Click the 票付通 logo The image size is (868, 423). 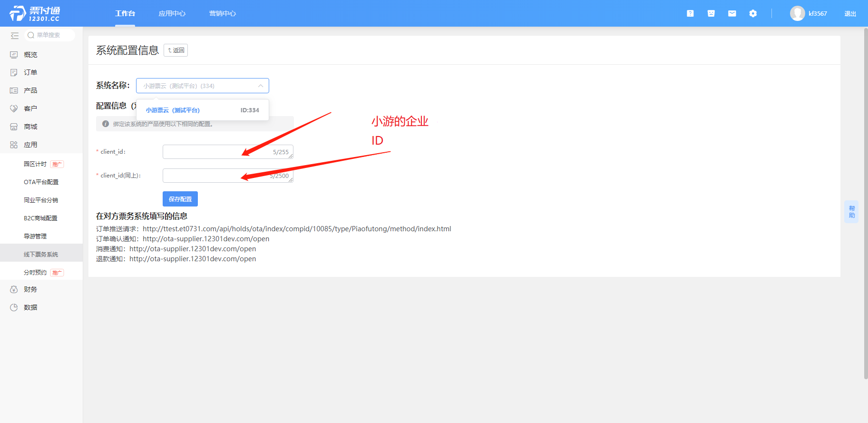click(35, 13)
